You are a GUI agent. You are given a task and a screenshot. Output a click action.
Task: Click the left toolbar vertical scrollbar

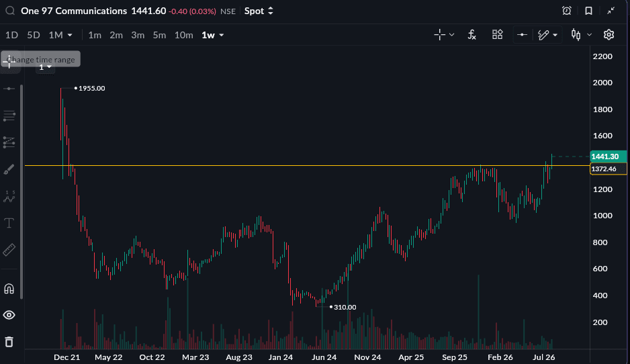pos(21,191)
